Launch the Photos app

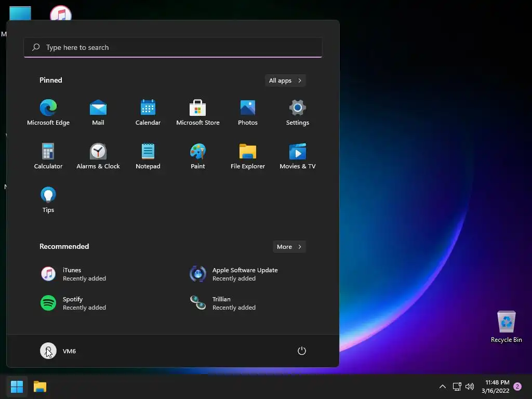(x=248, y=113)
